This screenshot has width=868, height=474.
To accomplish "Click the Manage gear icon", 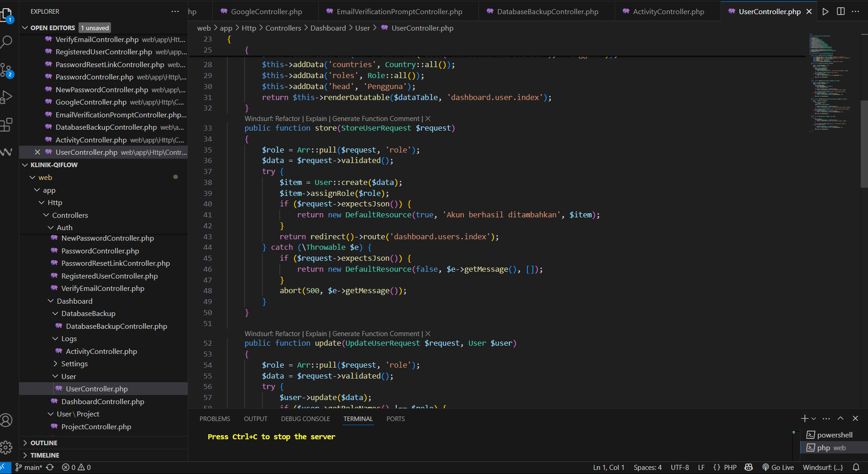I will pos(6,447).
